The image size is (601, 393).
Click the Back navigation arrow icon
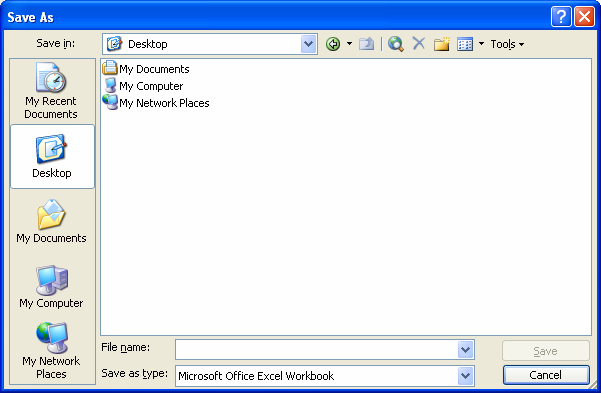[333, 44]
